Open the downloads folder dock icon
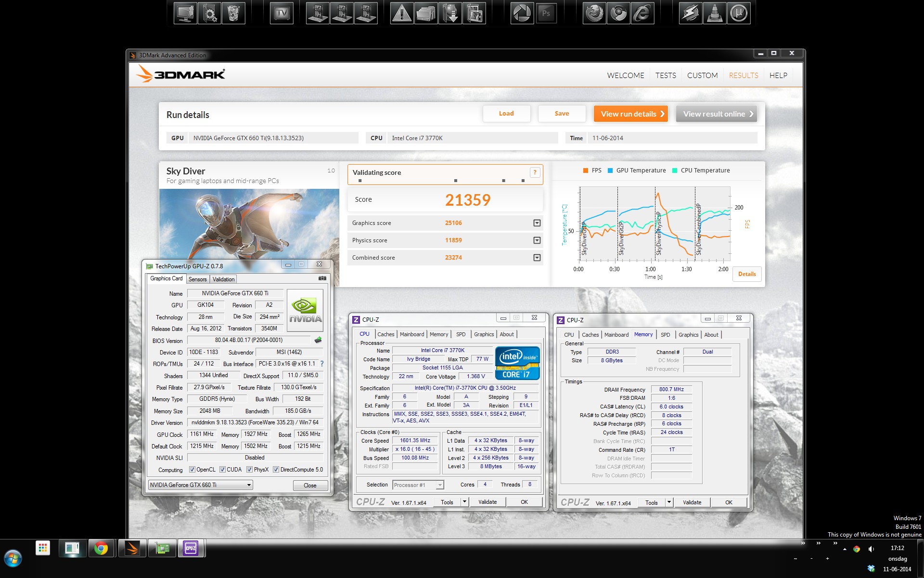 tap(450, 13)
